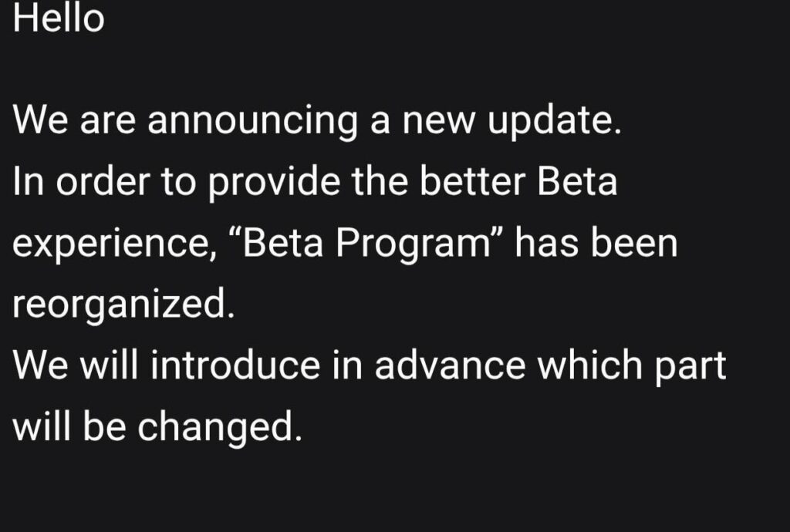This screenshot has width=790, height=532.
Task: Select the word 'reorganized.'
Action: pos(123,305)
